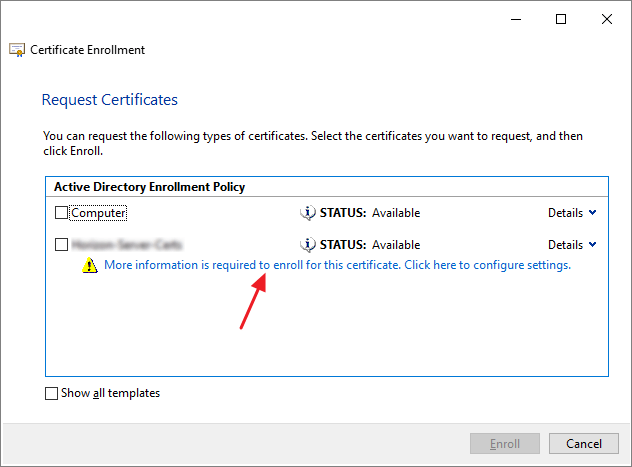632x467 pixels.
Task: Click the yellow warning triangle icon
Action: pos(90,266)
